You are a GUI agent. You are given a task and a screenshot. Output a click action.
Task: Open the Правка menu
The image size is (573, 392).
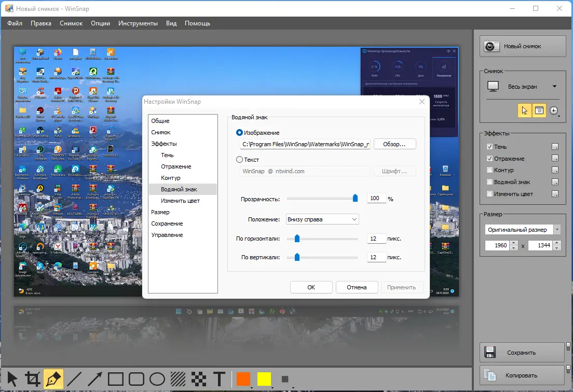(x=41, y=23)
